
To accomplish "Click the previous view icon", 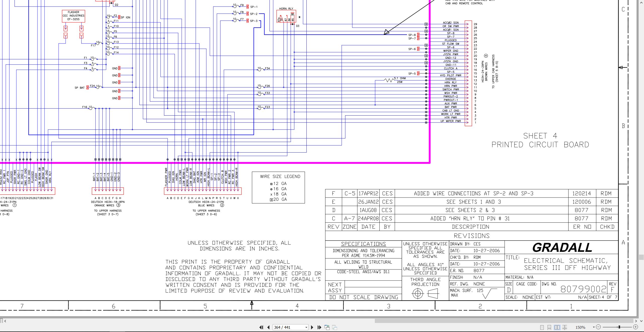I will click(x=327, y=327).
